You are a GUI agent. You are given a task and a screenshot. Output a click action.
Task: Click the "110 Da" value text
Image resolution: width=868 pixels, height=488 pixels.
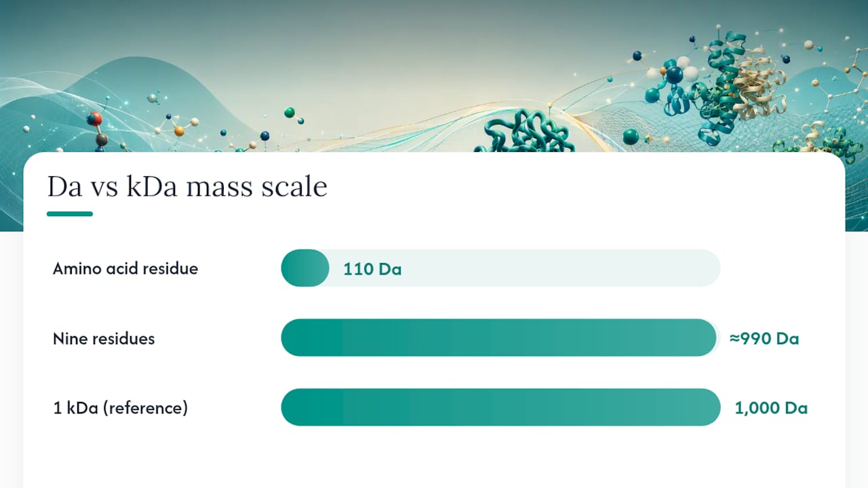pos(372,269)
